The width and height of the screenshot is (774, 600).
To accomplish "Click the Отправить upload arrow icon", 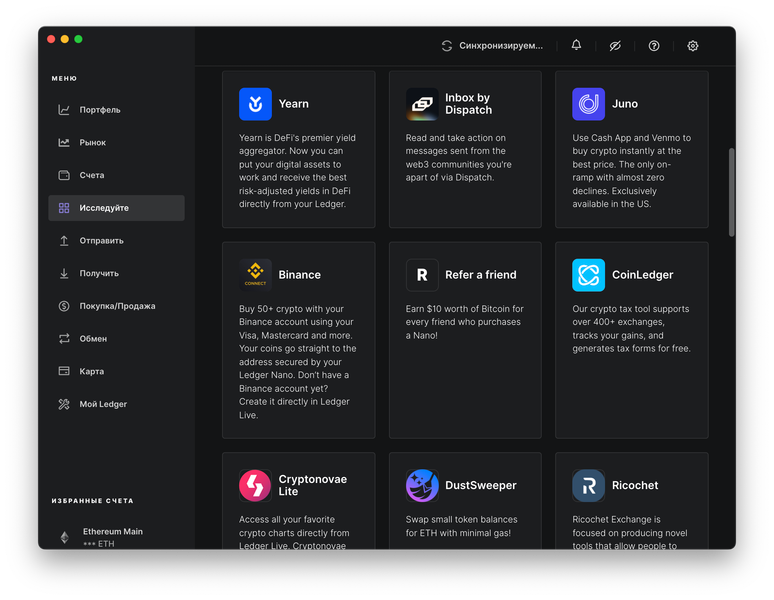I will pos(64,240).
